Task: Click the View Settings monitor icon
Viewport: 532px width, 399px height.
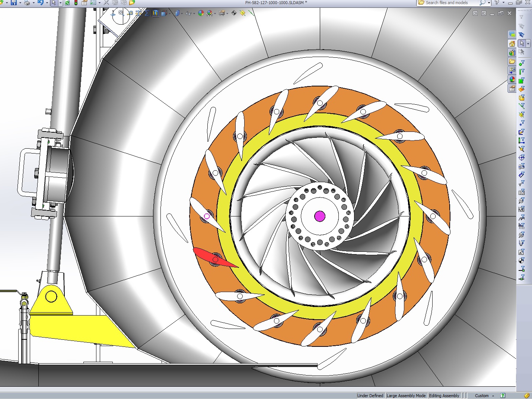Action: (222, 13)
